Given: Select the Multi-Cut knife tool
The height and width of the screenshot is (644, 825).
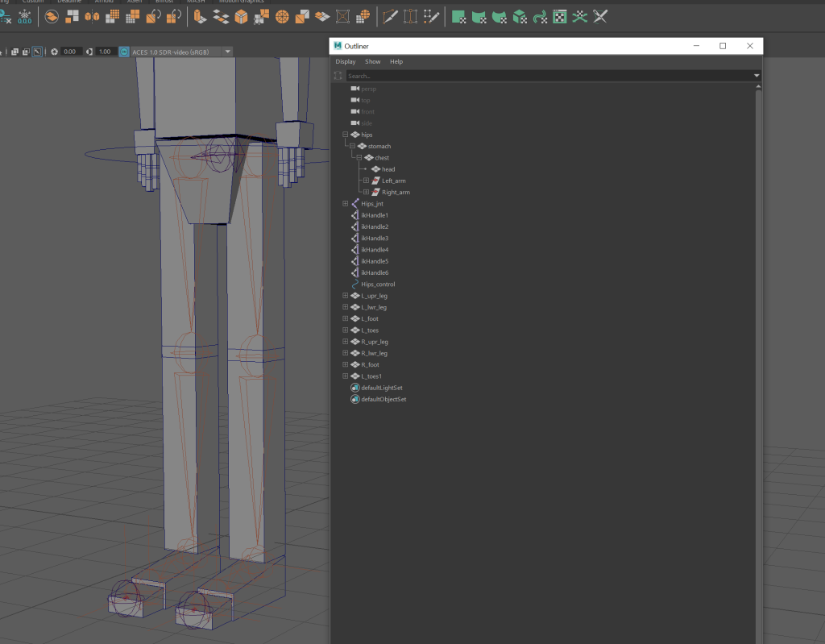Looking at the screenshot, I should pos(390,17).
